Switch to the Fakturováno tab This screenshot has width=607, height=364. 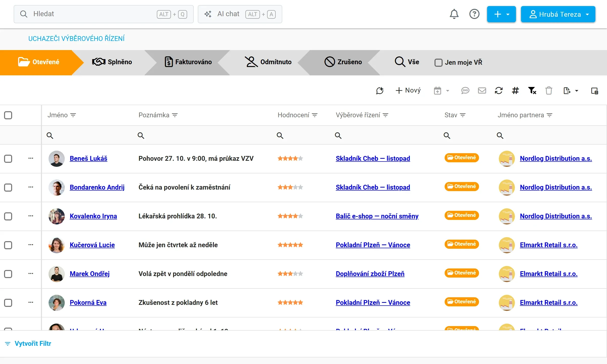tap(188, 62)
